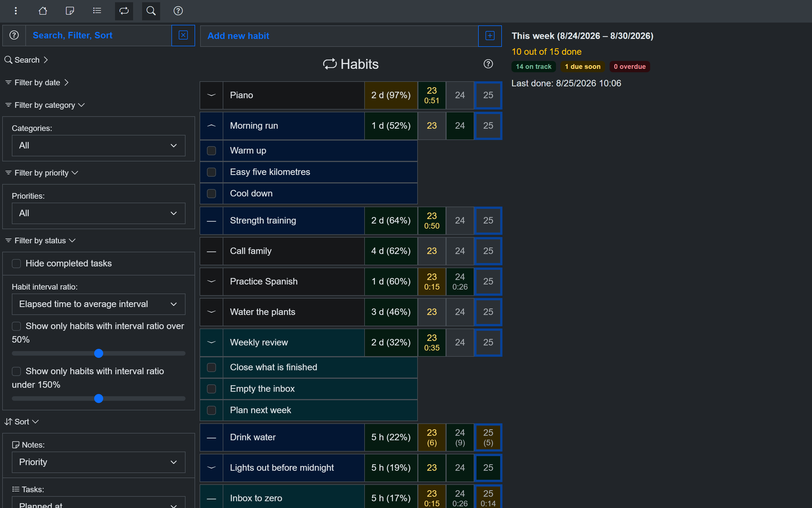Open the Tasks list view icon
This screenshot has width=812, height=508.
coord(97,11)
